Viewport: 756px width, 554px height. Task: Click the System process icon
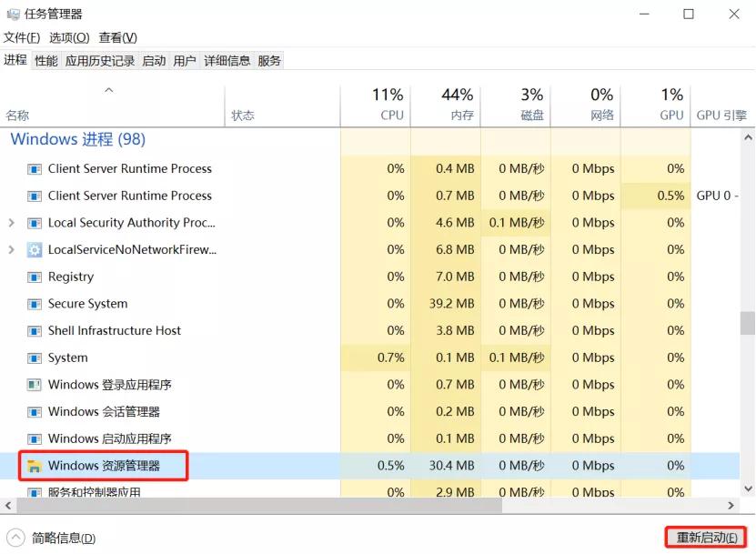pyautogui.click(x=35, y=358)
